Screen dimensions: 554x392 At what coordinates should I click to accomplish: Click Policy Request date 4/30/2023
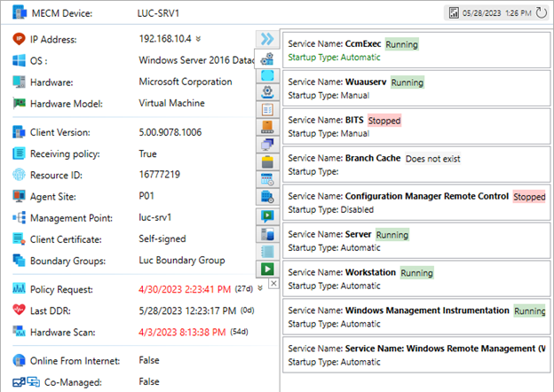pos(185,289)
